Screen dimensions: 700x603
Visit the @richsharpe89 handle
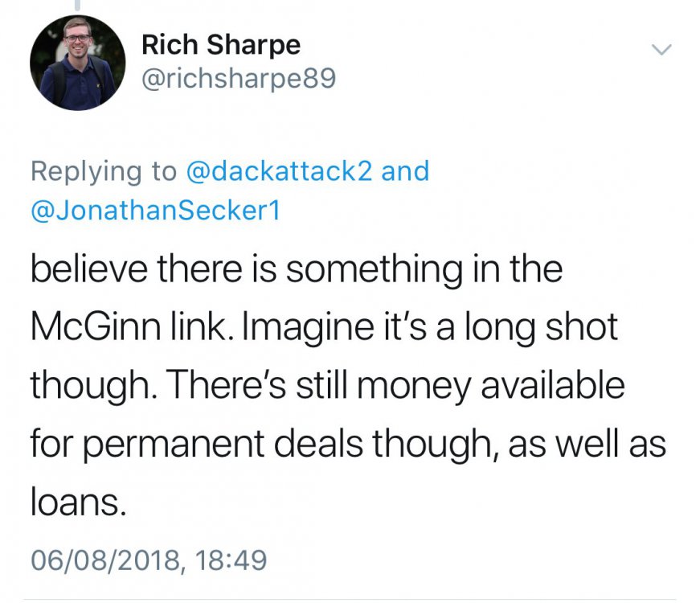pyautogui.click(x=238, y=79)
